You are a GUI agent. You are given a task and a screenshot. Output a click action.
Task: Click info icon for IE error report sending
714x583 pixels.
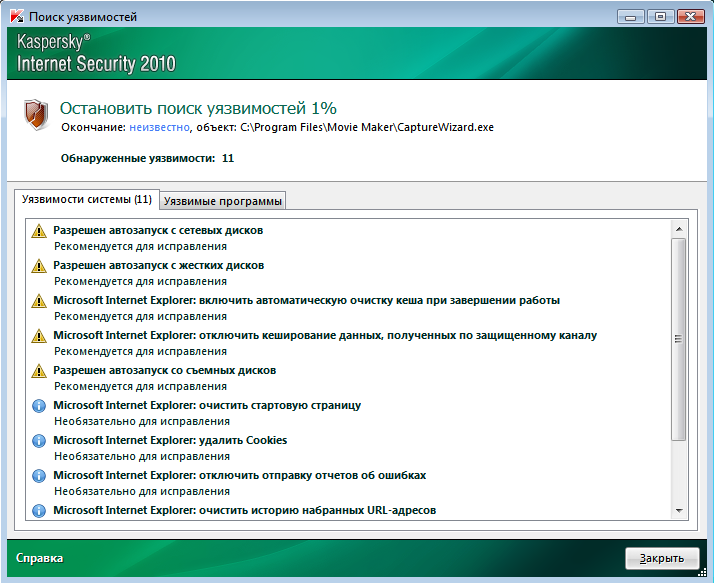39,476
